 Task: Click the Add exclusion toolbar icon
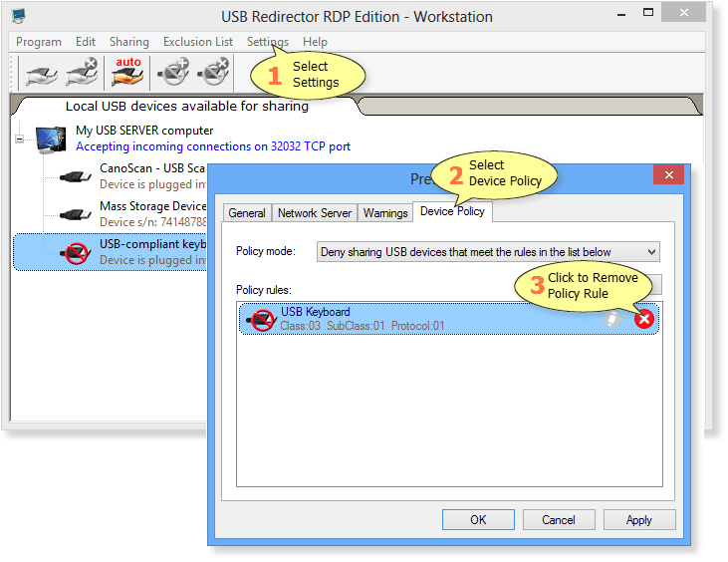[x=173, y=73]
